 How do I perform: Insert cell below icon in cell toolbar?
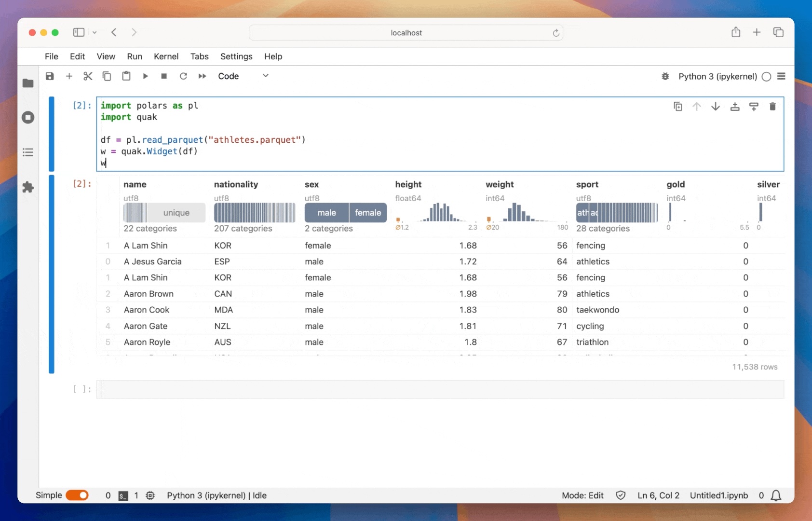click(x=754, y=107)
